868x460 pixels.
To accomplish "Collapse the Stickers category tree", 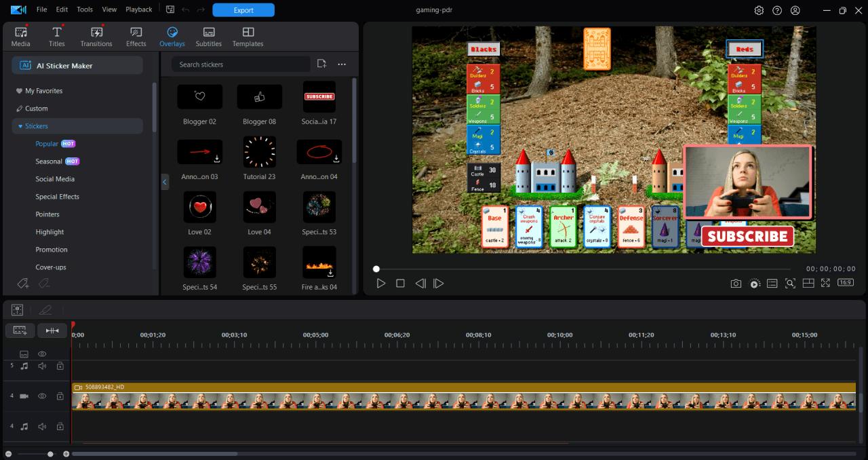I will 20,126.
